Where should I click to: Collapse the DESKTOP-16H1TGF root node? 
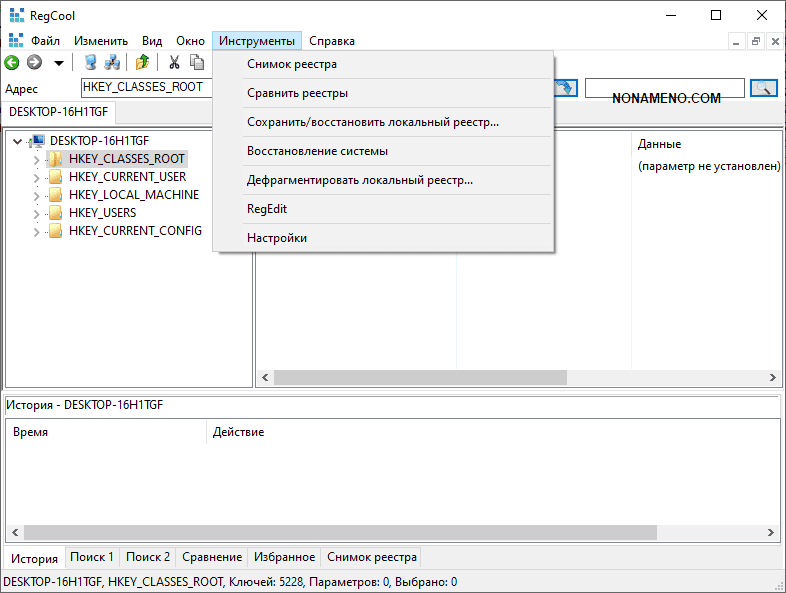coord(18,141)
